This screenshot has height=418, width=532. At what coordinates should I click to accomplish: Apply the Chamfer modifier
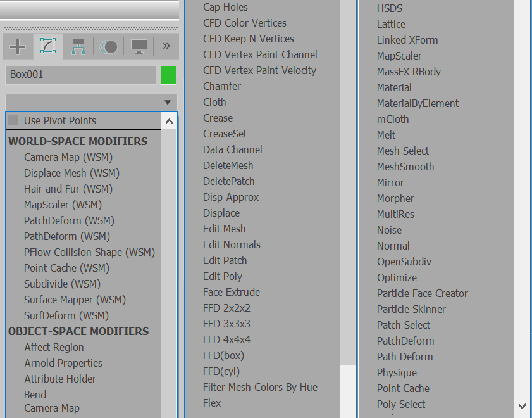tap(222, 86)
